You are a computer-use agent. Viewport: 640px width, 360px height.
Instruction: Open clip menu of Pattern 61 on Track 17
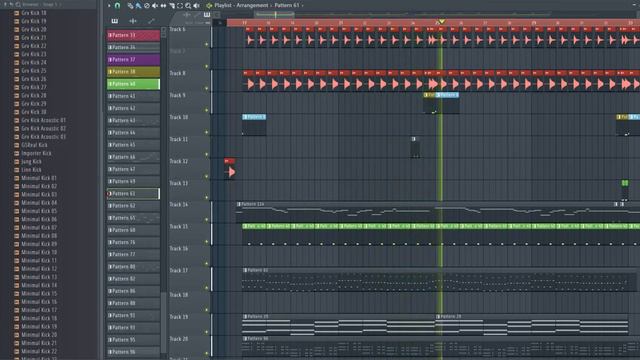click(x=245, y=270)
